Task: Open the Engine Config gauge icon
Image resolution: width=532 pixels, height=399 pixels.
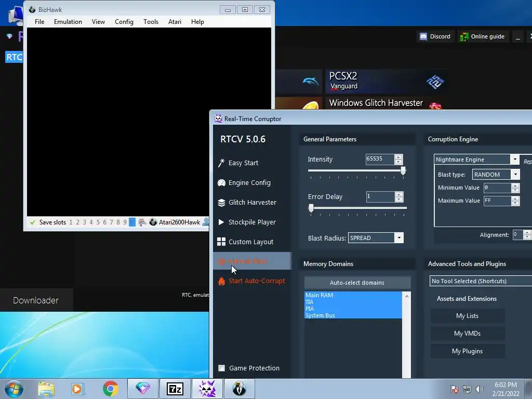Action: pyautogui.click(x=221, y=182)
